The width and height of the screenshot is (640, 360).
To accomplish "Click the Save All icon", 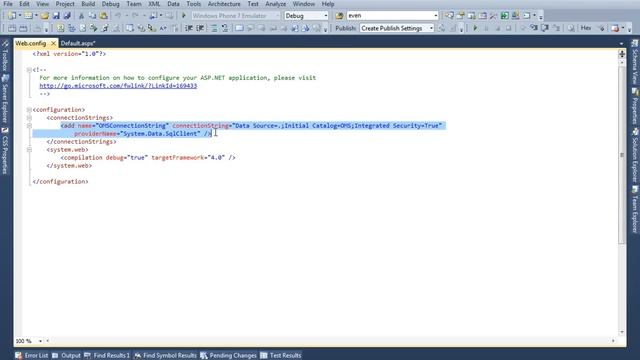I will pyautogui.click(x=67, y=16).
